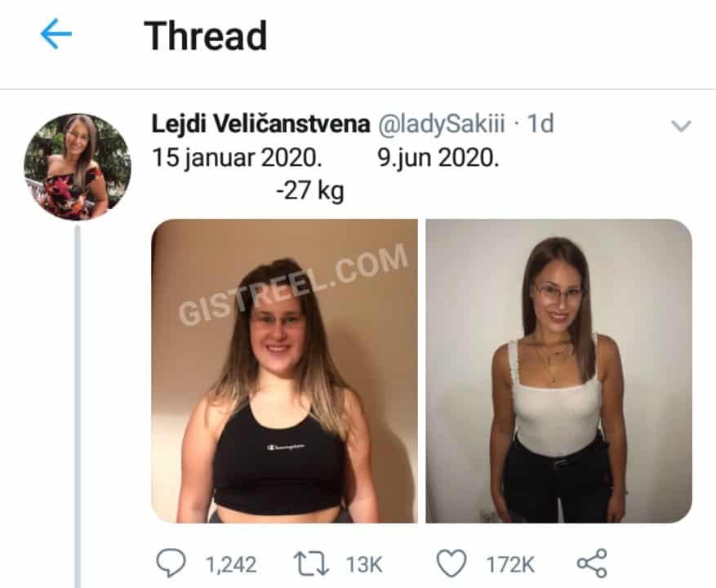Open the 15 januar before photo

[x=284, y=371]
